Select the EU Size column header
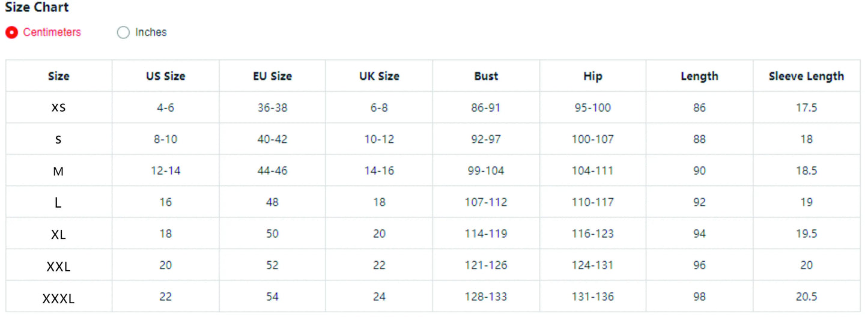The height and width of the screenshot is (323, 868). 272,76
